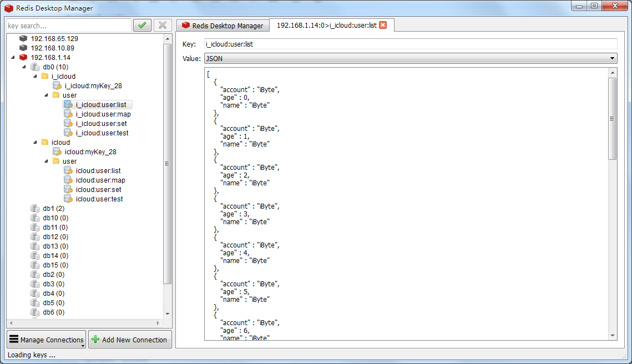
Task: Click the JSON viewer scroll up arrow
Action: [613, 73]
